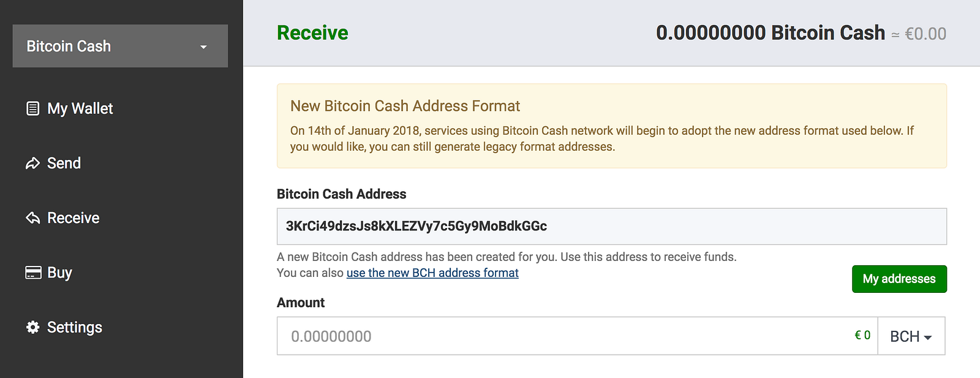Viewport: 980px width, 378px height.
Task: Click the € 0 converted amount label
Action: (862, 335)
